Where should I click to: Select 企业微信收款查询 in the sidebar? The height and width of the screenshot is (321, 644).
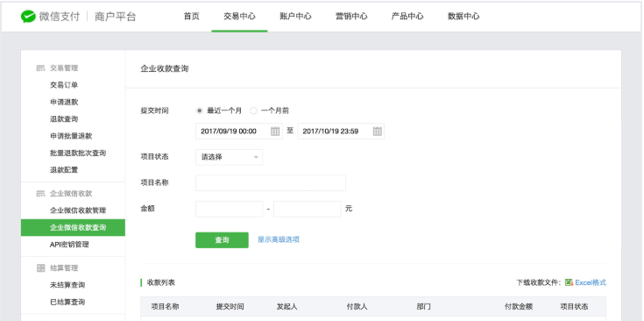(x=73, y=227)
